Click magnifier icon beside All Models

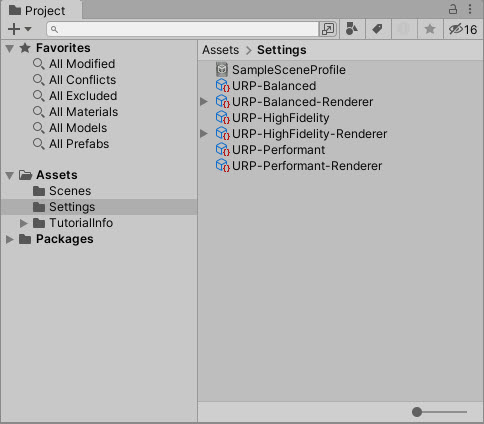point(39,128)
